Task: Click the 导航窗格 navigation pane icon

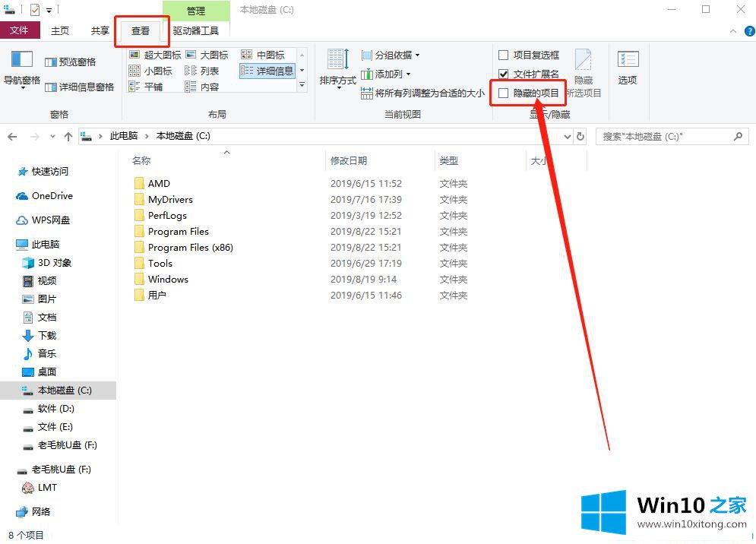Action: coord(22,62)
